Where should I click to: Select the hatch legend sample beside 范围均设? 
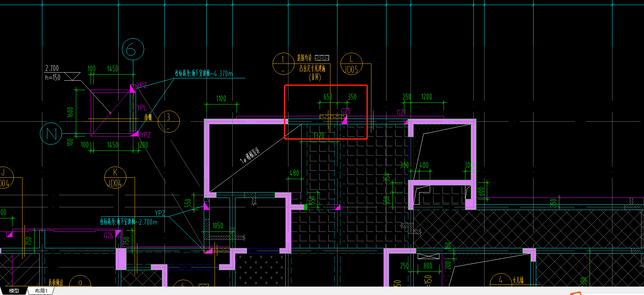(x=322, y=58)
